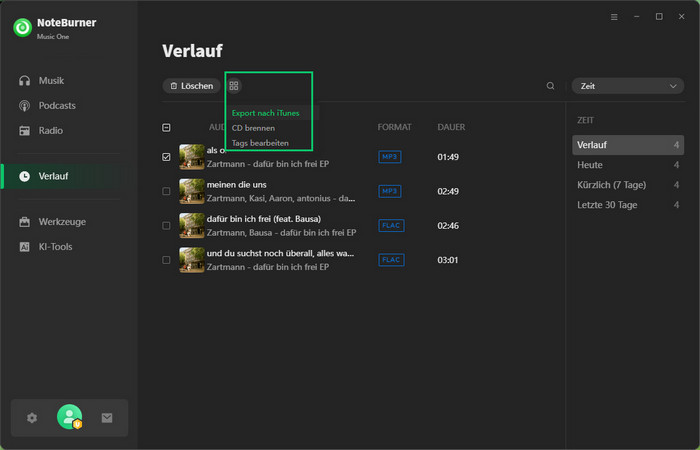Click the duration 02:46
700x450 pixels.
tap(448, 226)
